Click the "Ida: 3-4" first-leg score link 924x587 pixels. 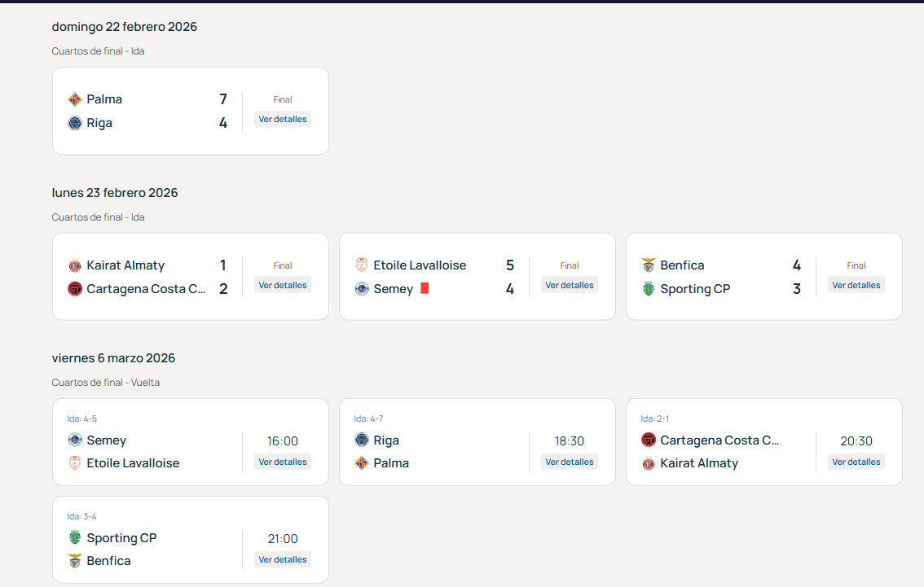[x=82, y=516]
